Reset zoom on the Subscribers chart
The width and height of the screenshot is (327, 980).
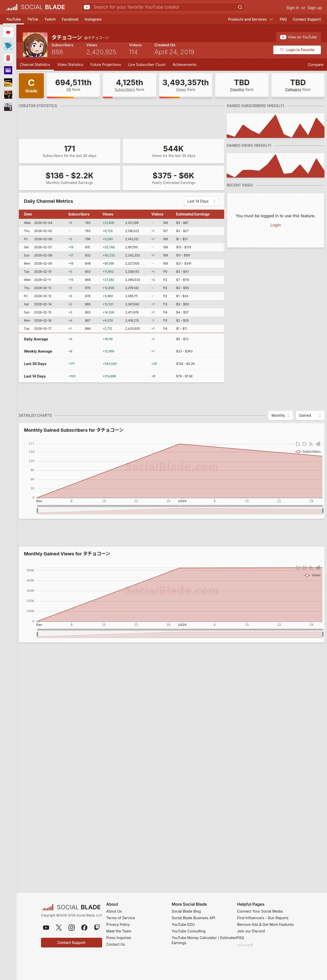304,444
